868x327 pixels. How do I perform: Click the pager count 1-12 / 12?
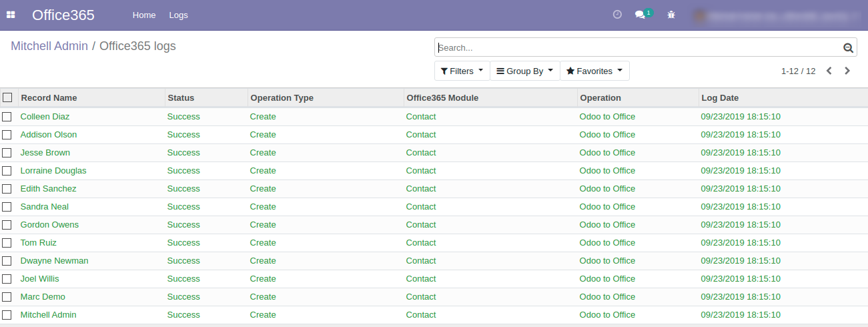798,71
